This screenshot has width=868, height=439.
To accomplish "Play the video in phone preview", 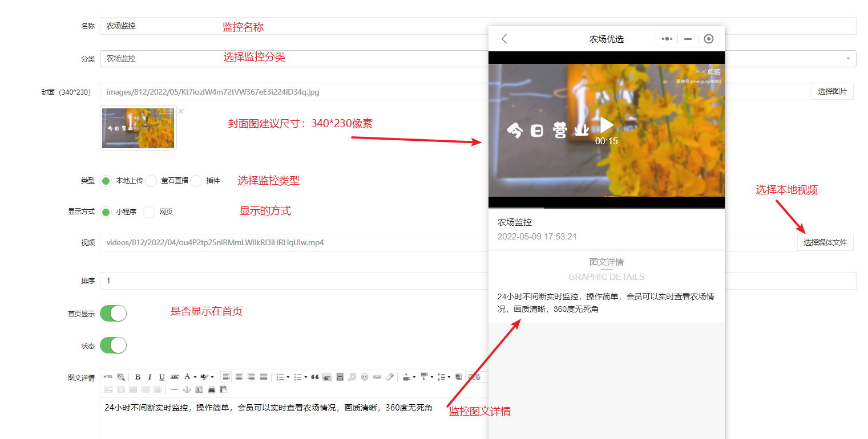I will (x=607, y=125).
